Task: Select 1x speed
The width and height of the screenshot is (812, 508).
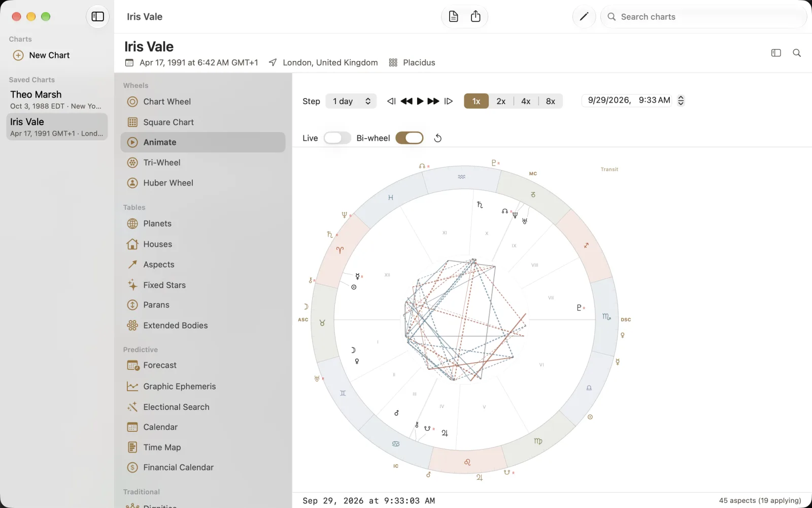Action: [476, 101]
